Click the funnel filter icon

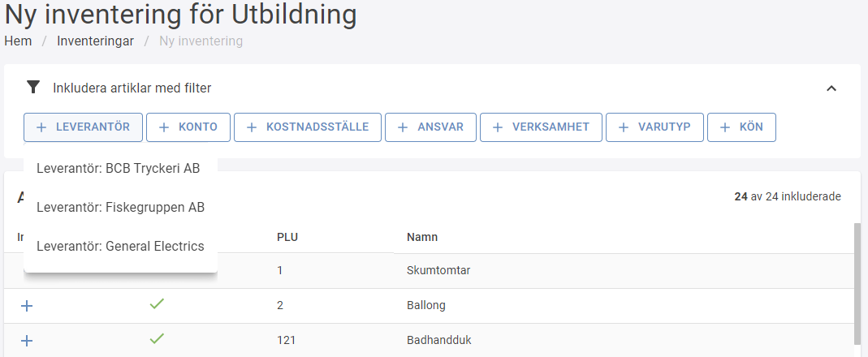[32, 88]
